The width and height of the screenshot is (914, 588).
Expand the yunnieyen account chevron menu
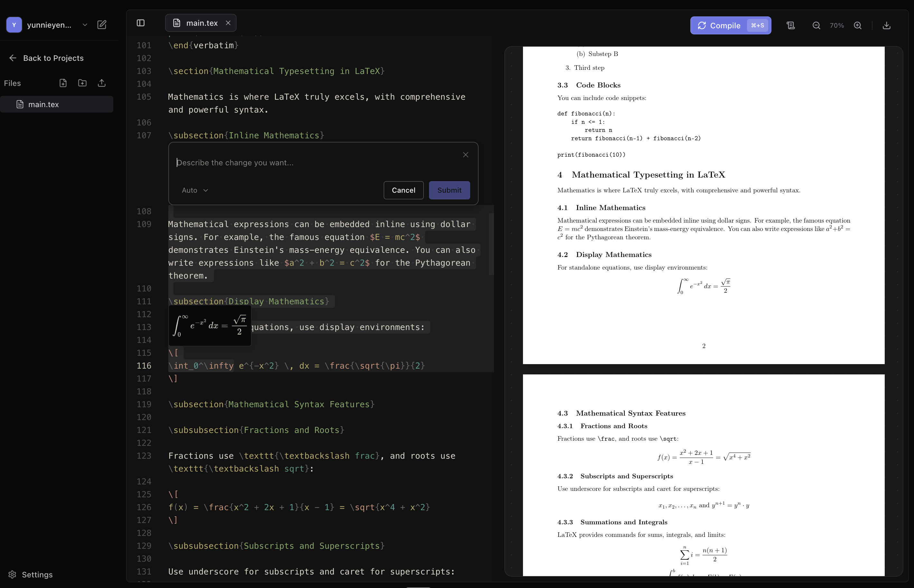pos(85,24)
